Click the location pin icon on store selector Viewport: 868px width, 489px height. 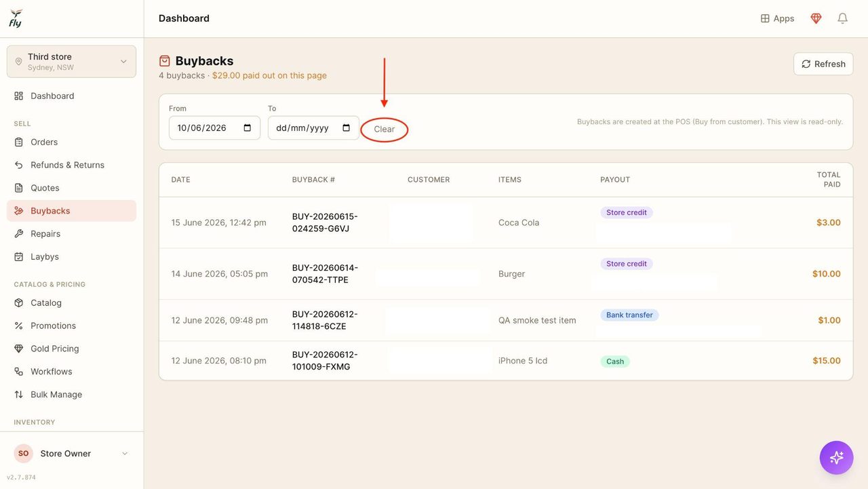18,62
